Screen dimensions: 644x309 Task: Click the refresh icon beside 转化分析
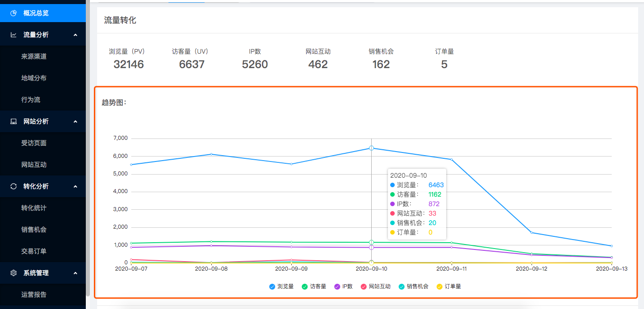pos(14,186)
